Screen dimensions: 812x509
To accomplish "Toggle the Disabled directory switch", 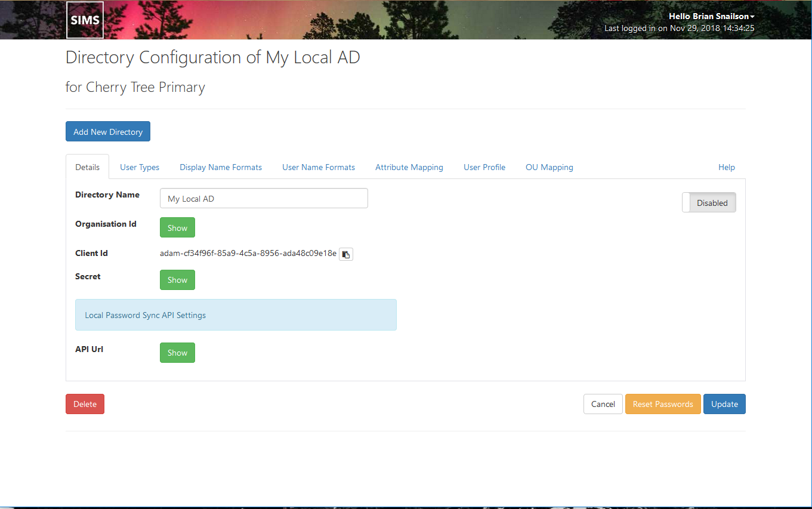I will 709,202.
